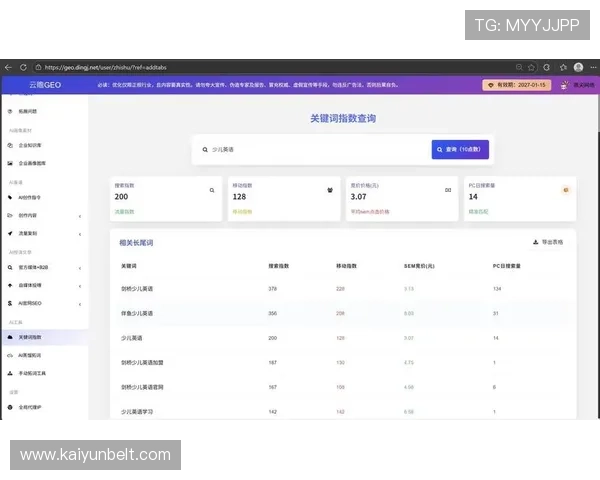Image resolution: width=600 pixels, height=480 pixels.
Task: Expand the 自媒体投稿 submenu chevron
Action: pyautogui.click(x=80, y=286)
